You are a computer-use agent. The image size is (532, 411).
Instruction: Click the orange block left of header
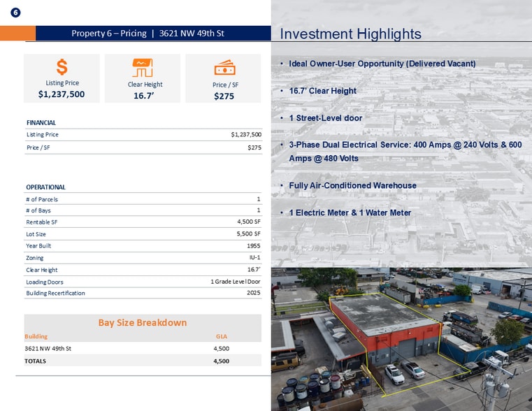(x=17, y=34)
